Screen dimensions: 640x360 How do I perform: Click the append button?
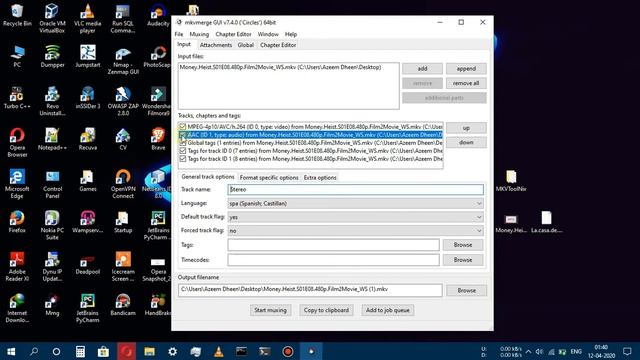(466, 69)
